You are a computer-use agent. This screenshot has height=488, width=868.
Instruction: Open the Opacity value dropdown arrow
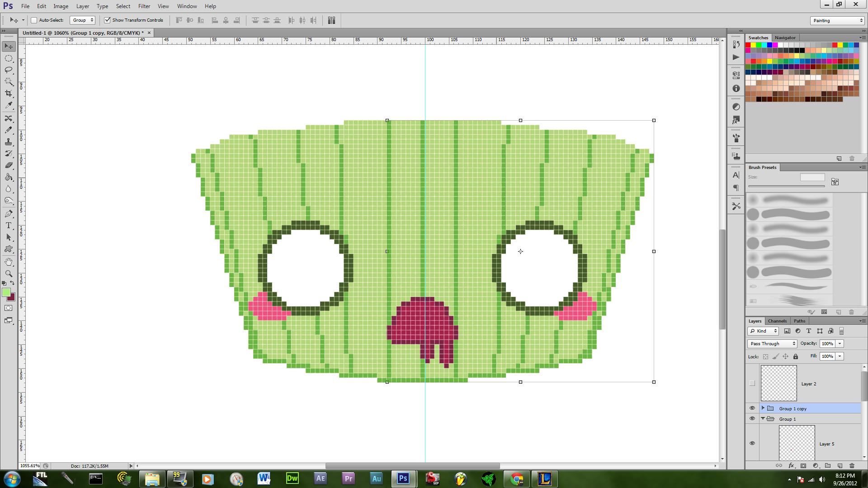tap(840, 344)
